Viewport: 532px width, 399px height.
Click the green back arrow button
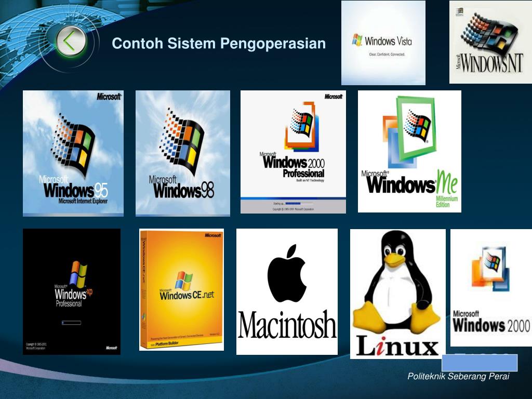(x=70, y=42)
